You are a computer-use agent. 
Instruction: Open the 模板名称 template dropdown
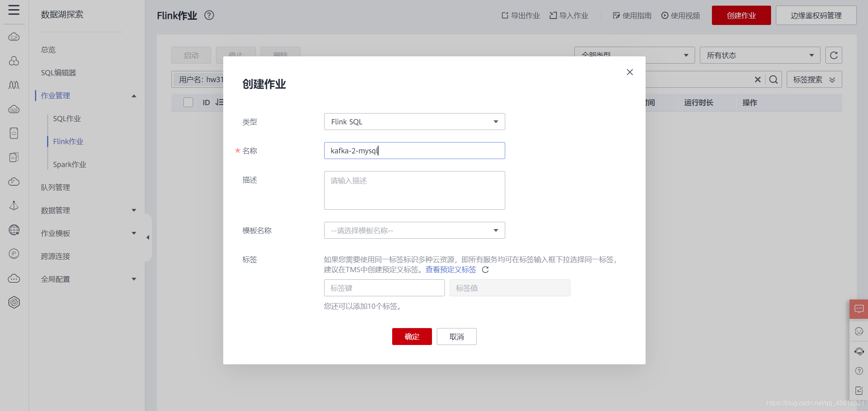(x=415, y=230)
